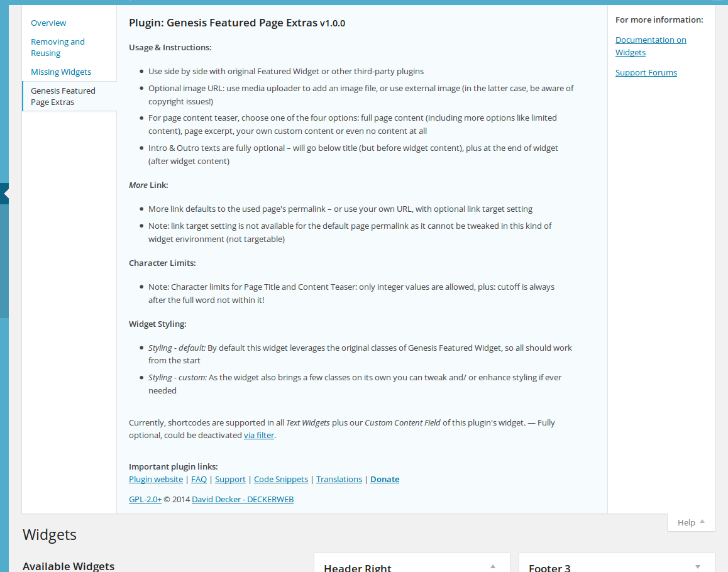Click the Donate link
Screen dimensions: 728x572
tap(384, 479)
